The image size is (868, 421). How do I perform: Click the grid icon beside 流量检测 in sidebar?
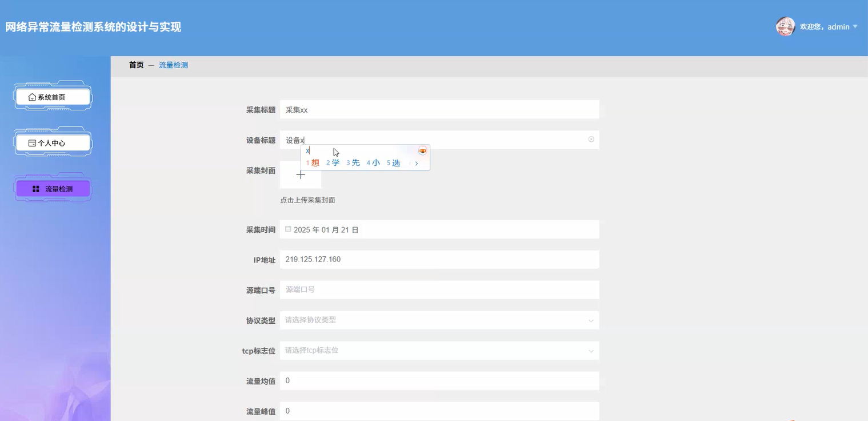(35, 188)
